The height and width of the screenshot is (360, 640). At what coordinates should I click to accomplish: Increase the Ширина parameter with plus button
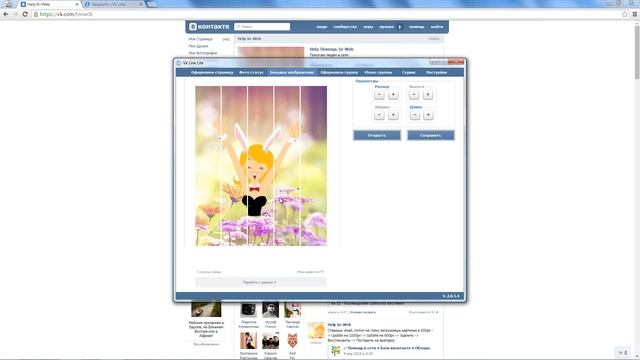[393, 115]
